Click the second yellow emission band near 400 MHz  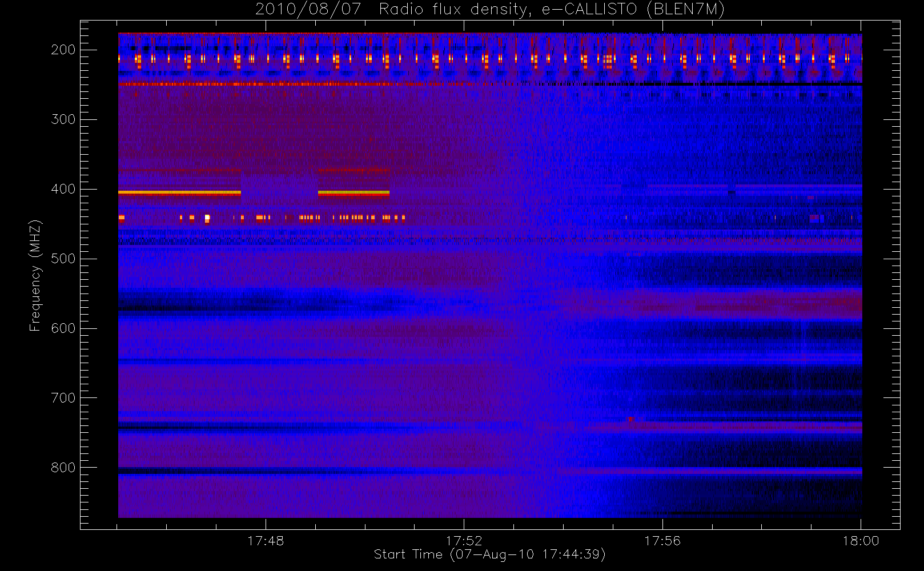[x=353, y=193]
